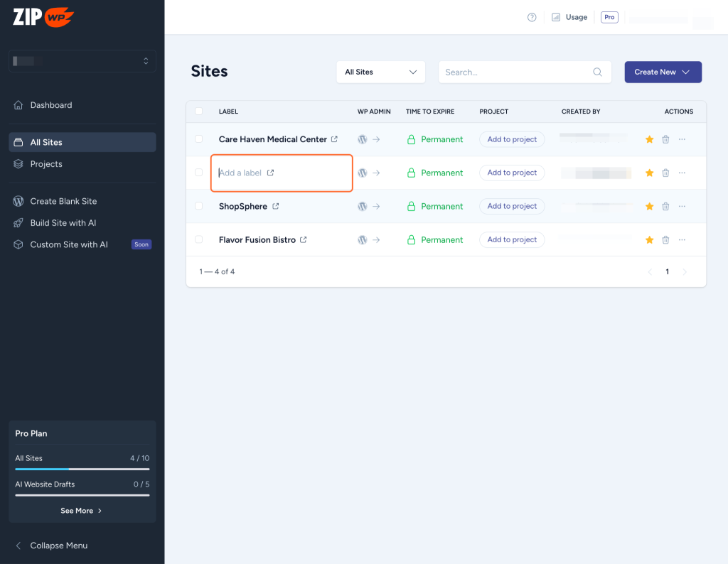Open the workspace switcher in sidebar
The image size is (728, 564).
pyautogui.click(x=82, y=61)
